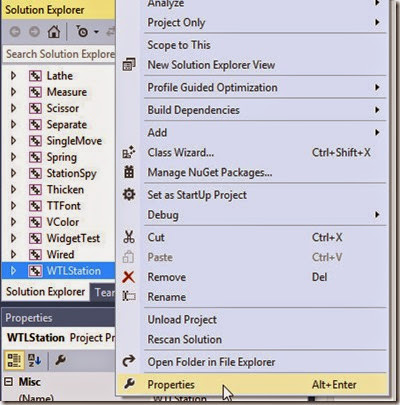Click the WTLStation project icon
Viewport: 400px width, 405px height.
pos(35,271)
